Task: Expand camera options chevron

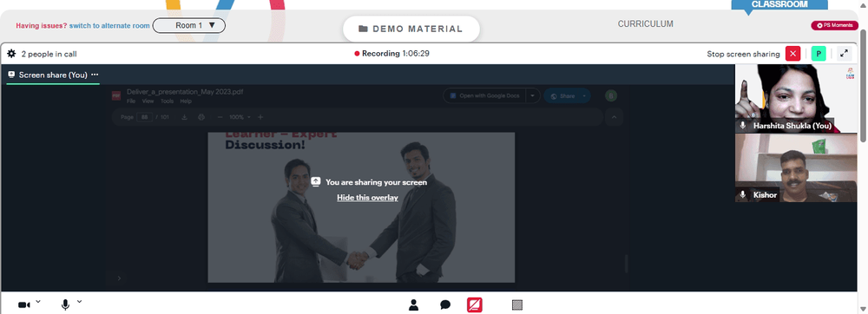Action: tap(38, 301)
